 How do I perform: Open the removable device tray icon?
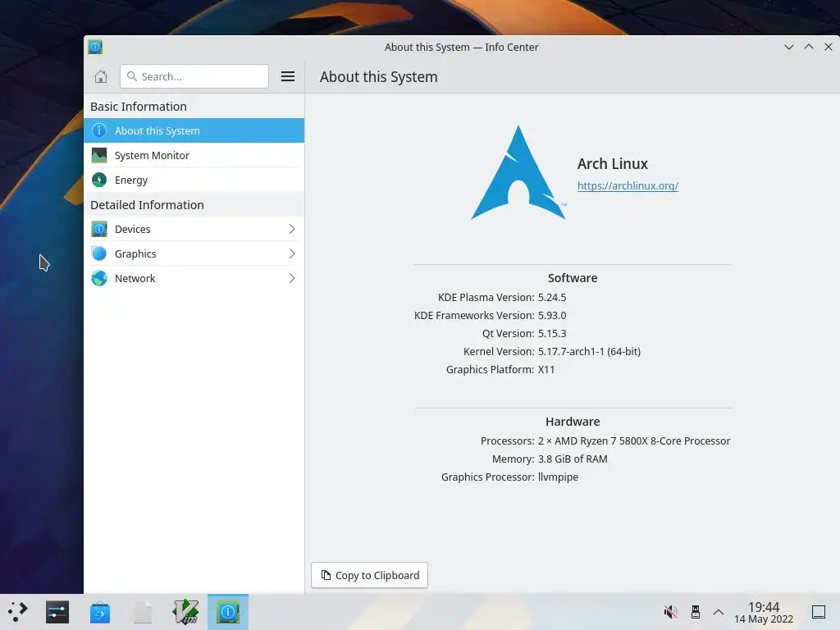(x=696, y=612)
